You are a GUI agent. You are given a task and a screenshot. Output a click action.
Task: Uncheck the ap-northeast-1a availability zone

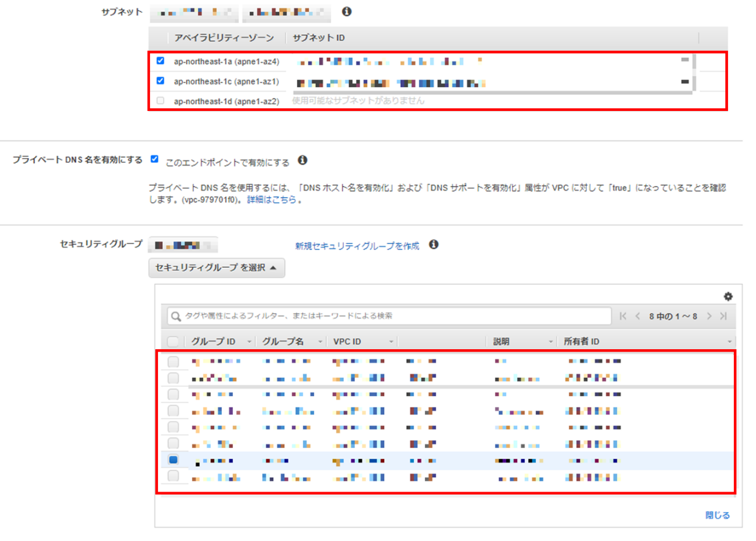click(x=160, y=60)
